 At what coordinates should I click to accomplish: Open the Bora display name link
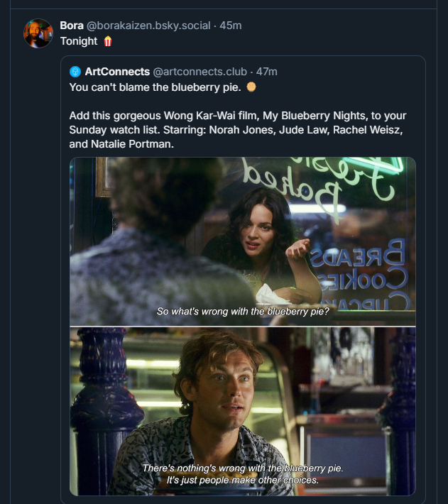coord(72,26)
